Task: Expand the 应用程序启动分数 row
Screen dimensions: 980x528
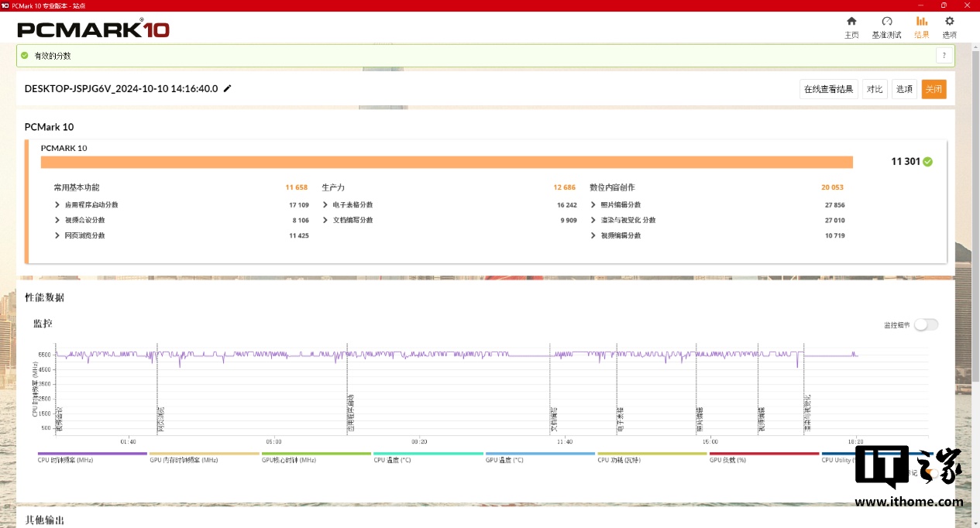Action: 57,205
